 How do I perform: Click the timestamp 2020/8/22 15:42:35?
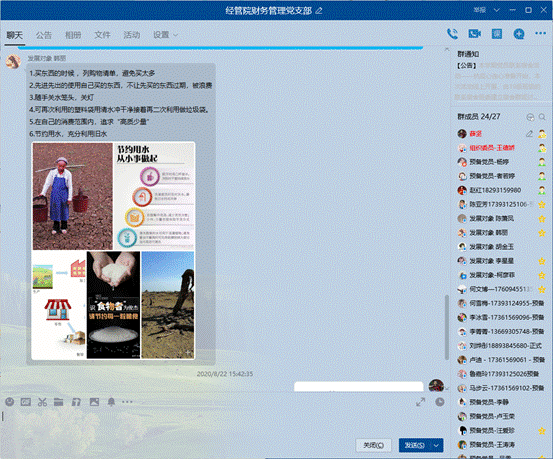click(225, 374)
